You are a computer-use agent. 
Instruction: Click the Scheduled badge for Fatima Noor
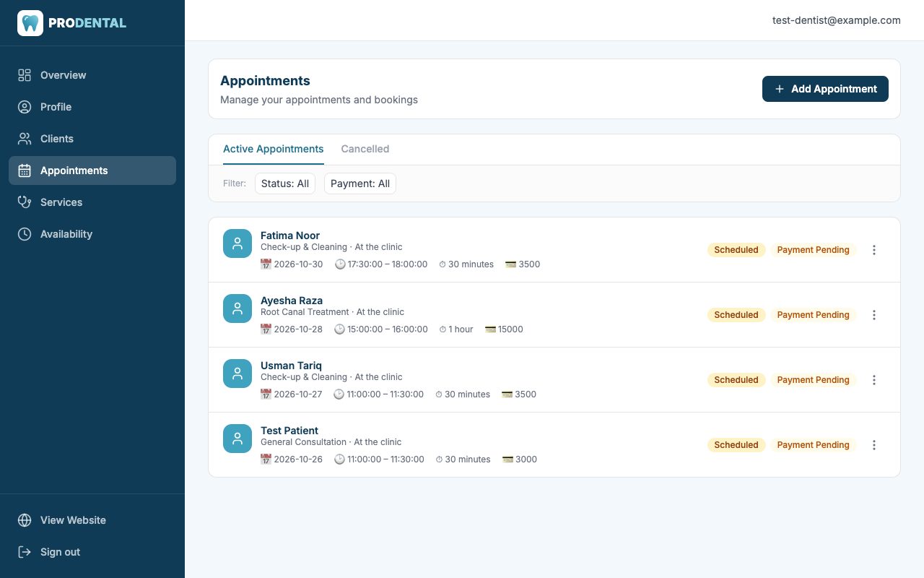click(736, 250)
